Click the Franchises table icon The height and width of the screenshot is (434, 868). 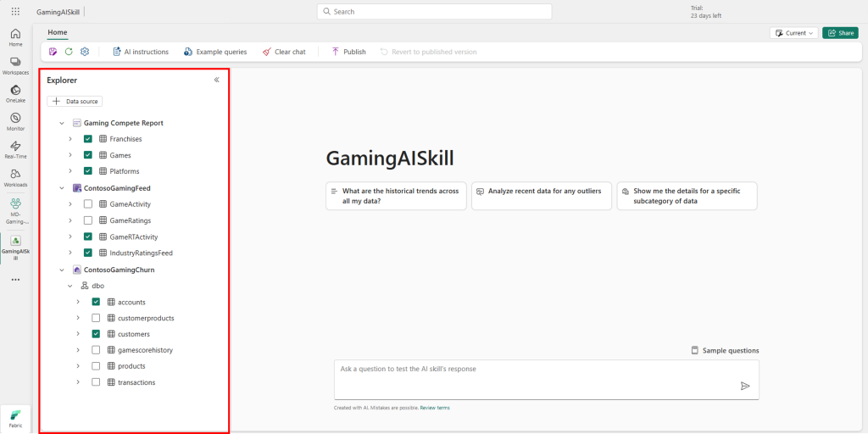[x=103, y=139]
